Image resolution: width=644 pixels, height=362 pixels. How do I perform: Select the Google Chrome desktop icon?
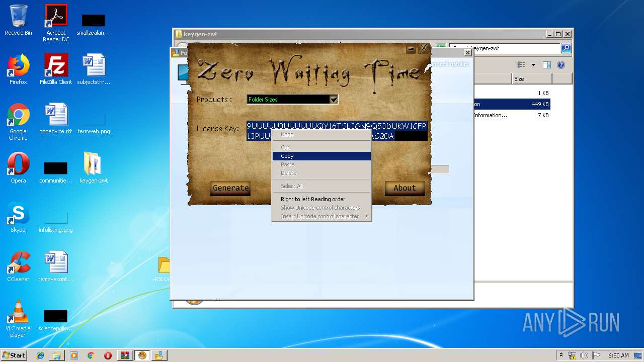[18, 122]
